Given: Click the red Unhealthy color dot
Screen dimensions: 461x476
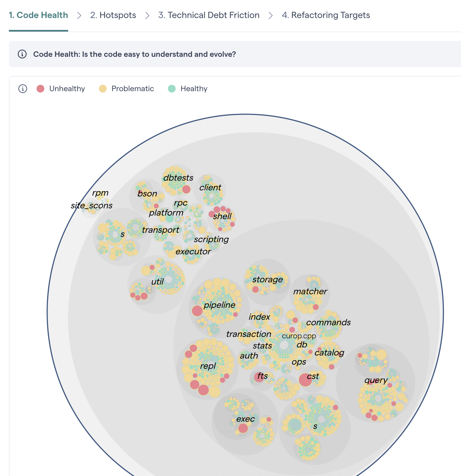Looking at the screenshot, I should coord(40,89).
